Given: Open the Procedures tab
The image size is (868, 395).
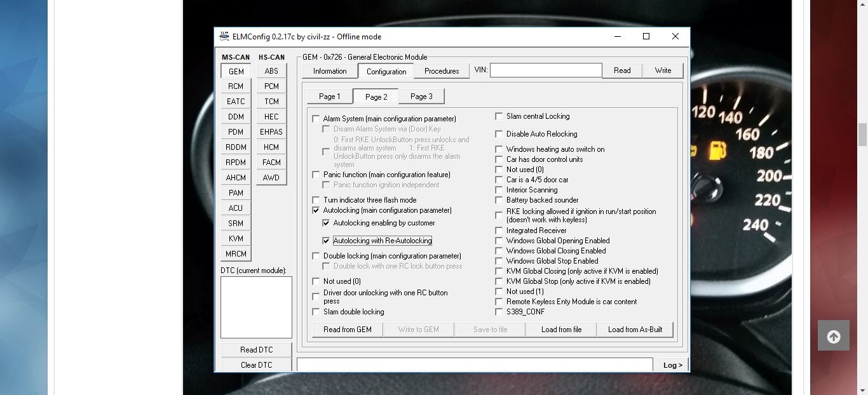Looking at the screenshot, I should coord(442,71).
